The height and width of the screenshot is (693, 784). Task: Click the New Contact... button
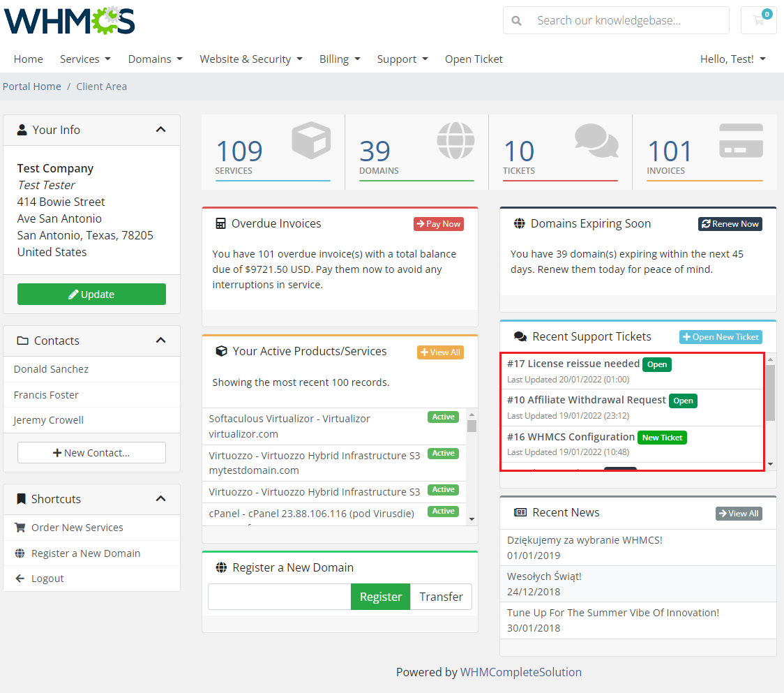(x=91, y=452)
